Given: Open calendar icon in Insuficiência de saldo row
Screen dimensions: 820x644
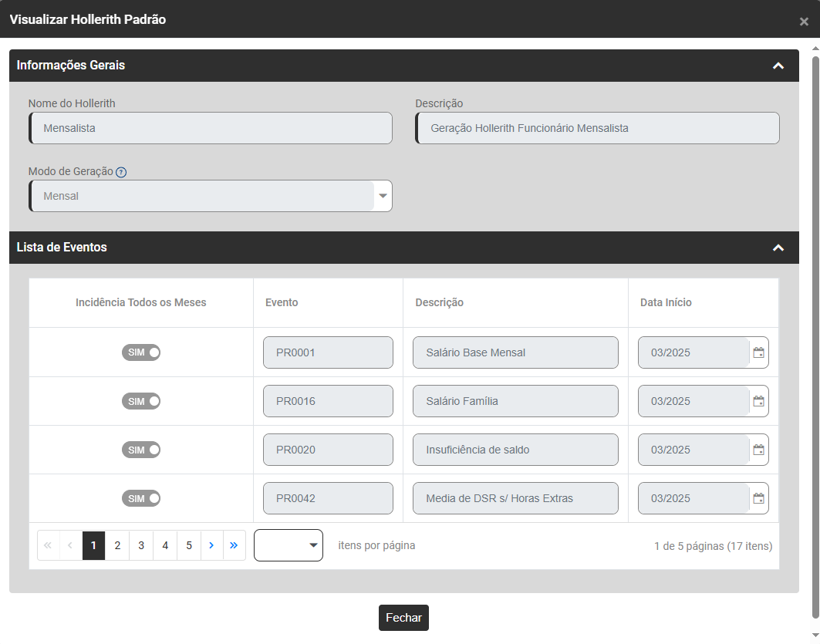Looking at the screenshot, I should click(758, 450).
